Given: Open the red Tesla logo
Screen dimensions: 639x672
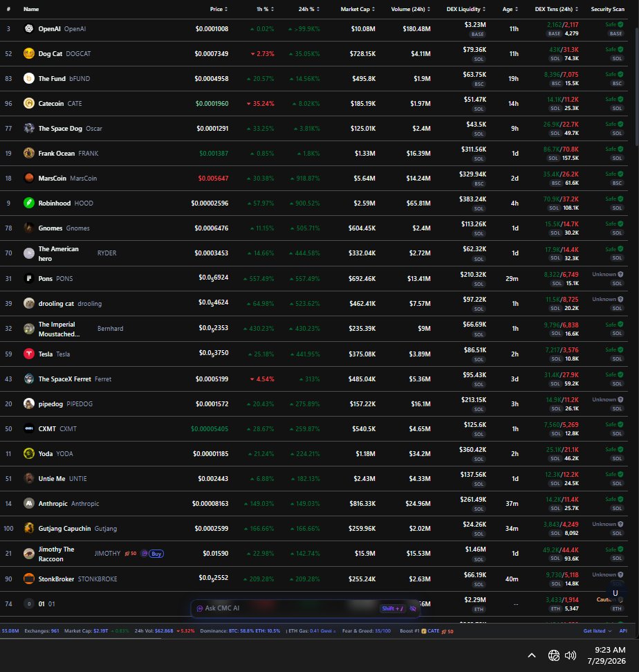Looking at the screenshot, I should coord(28,354).
